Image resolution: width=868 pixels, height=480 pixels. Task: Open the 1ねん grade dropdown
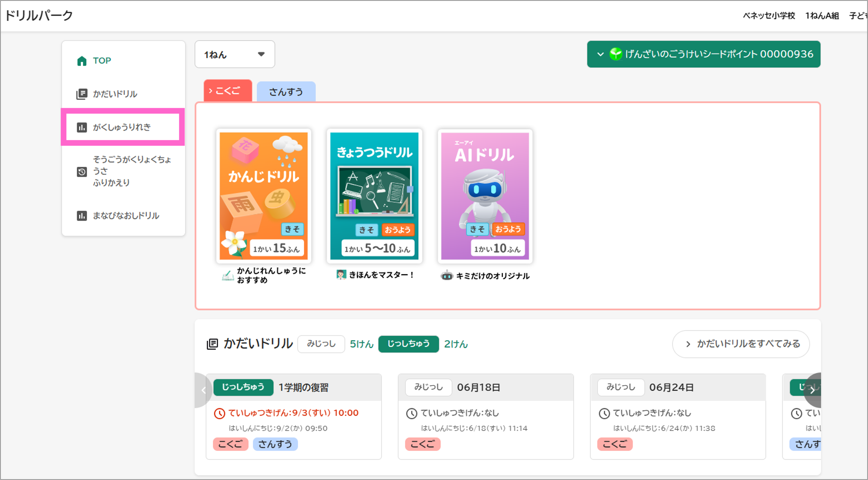[235, 55]
